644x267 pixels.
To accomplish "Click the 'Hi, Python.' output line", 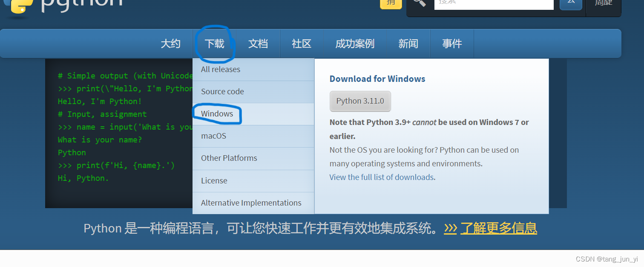I will [83, 178].
